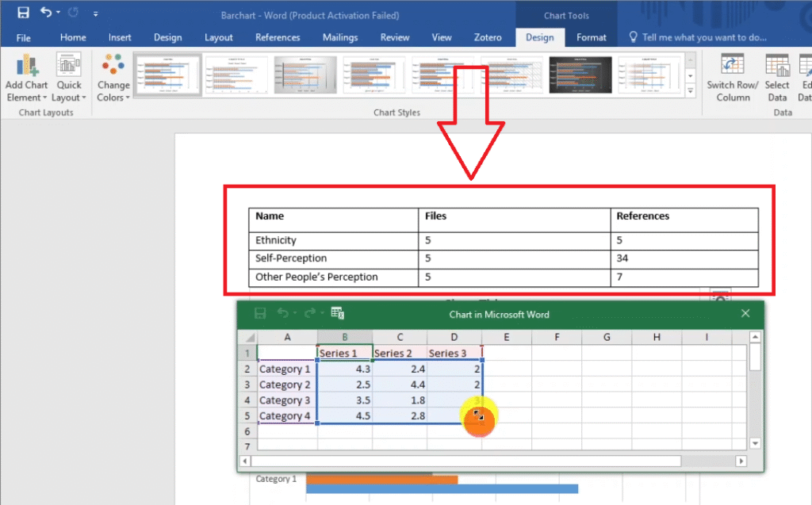
Task: Click the Save icon in chart data window
Action: (259, 314)
